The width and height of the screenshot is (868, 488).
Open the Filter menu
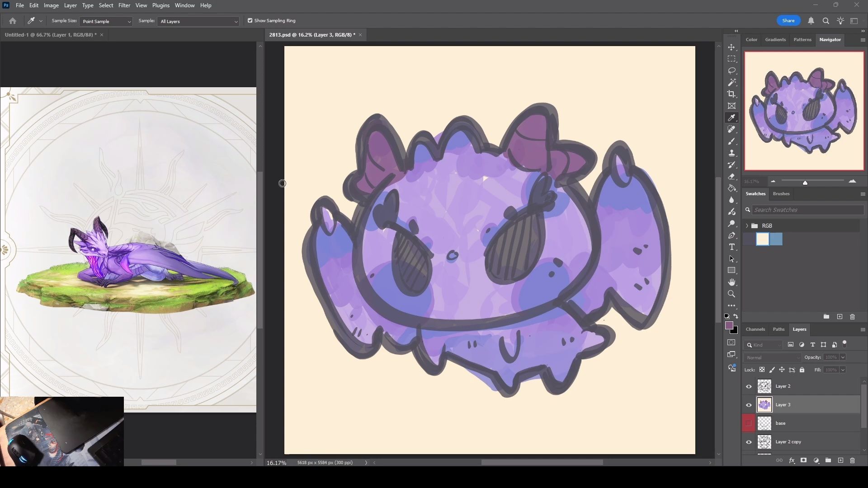tap(124, 5)
